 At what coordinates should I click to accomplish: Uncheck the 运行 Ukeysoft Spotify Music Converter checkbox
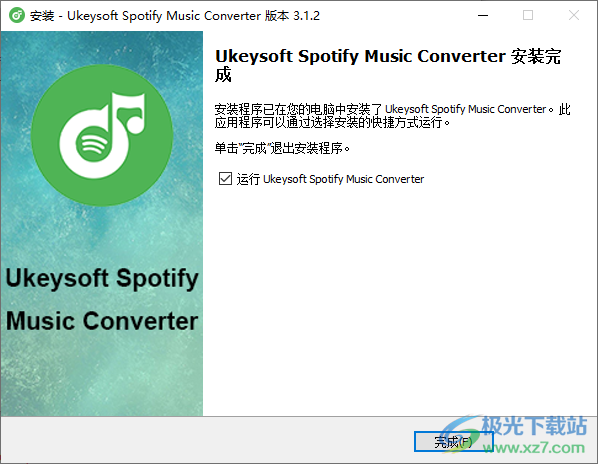(x=225, y=178)
